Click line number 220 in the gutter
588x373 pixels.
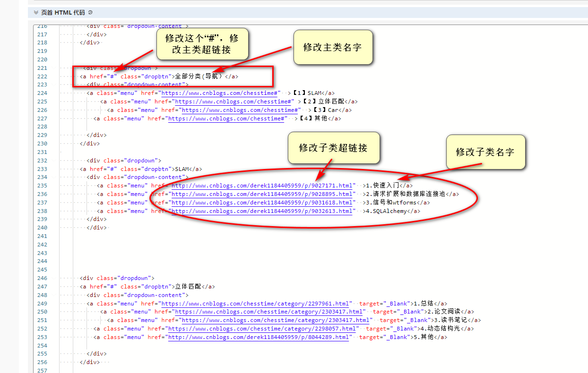(42, 59)
